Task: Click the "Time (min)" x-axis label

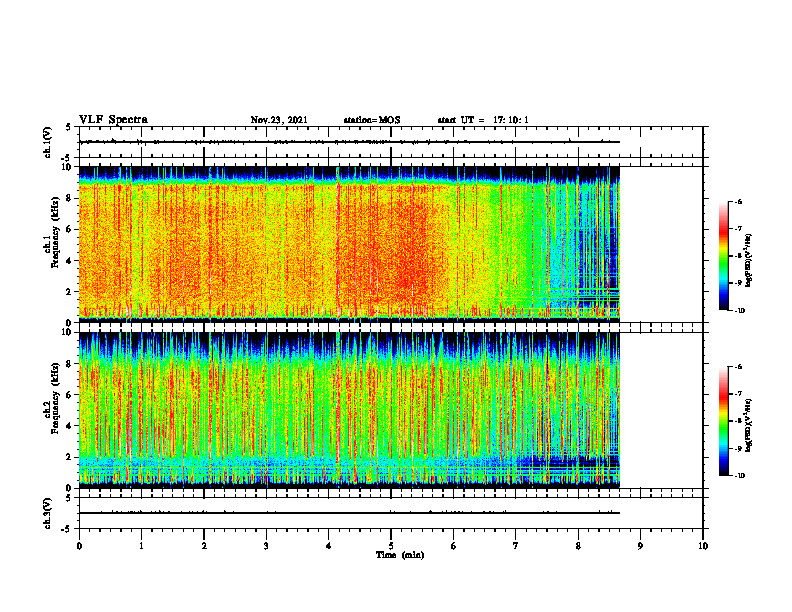Action: [x=400, y=555]
